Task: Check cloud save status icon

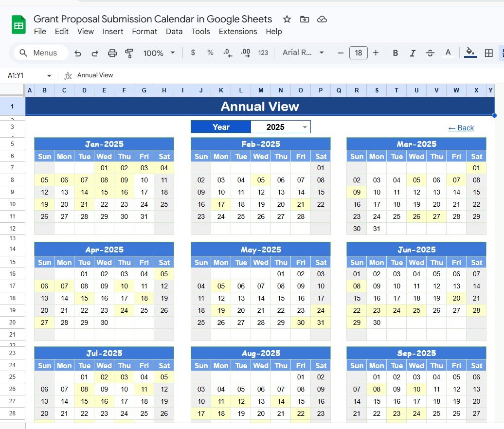Action: click(322, 19)
